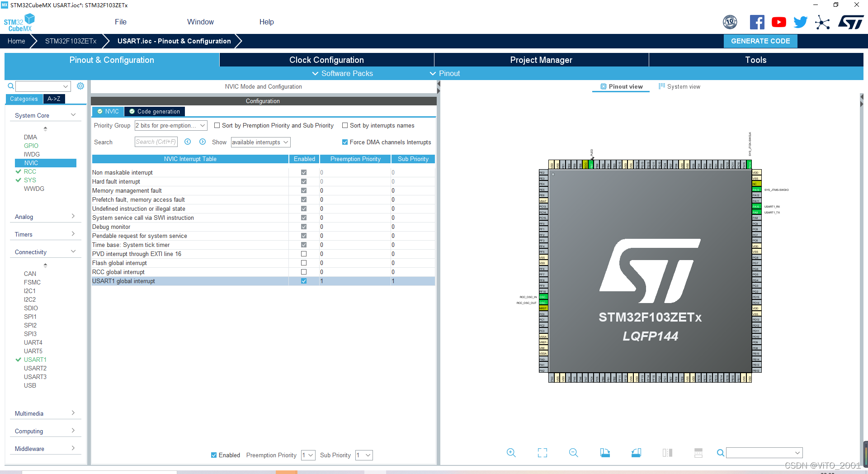868x474 pixels.
Task: Toggle the split view icon
Action: point(667,453)
